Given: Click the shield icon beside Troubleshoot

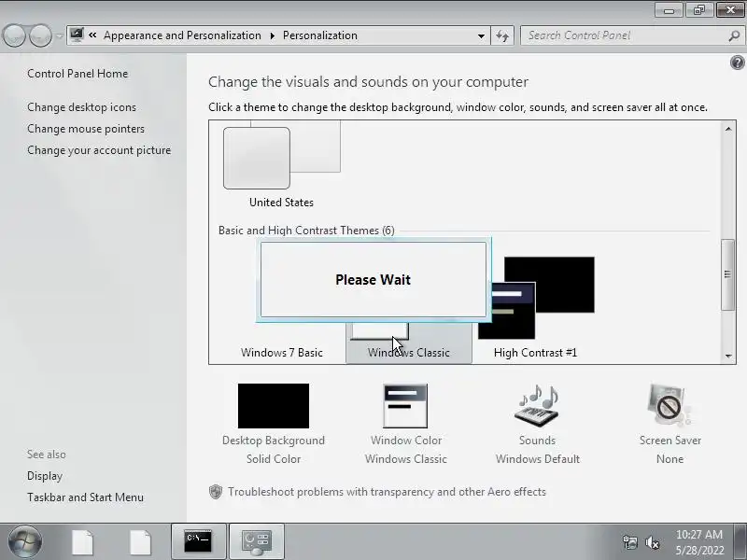Looking at the screenshot, I should click(x=216, y=492).
